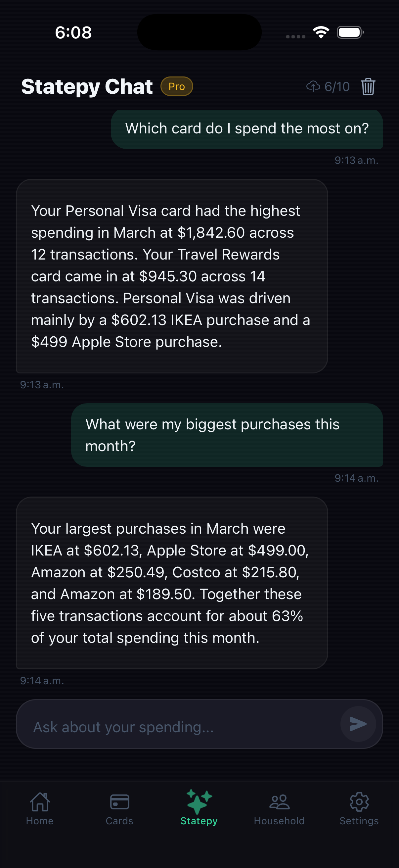The width and height of the screenshot is (399, 868).
Task: Open the Cards tab card icon
Action: click(x=119, y=802)
